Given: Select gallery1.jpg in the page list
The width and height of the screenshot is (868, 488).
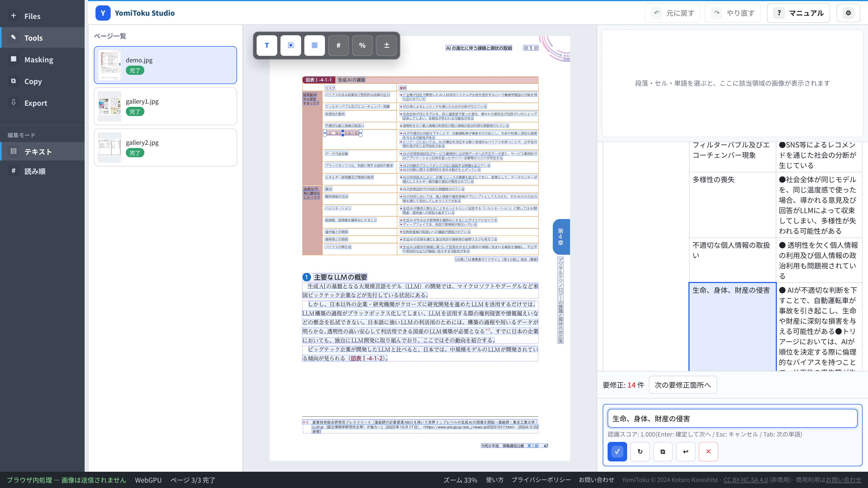Looking at the screenshot, I should click(165, 106).
